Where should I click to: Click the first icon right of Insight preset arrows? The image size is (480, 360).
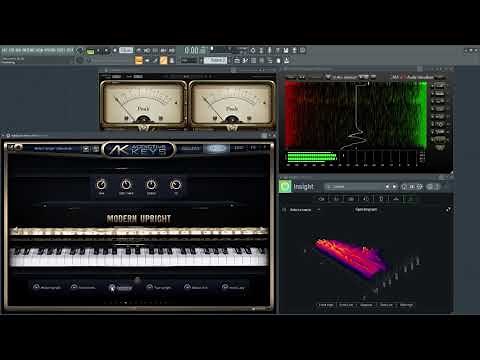pos(404,187)
